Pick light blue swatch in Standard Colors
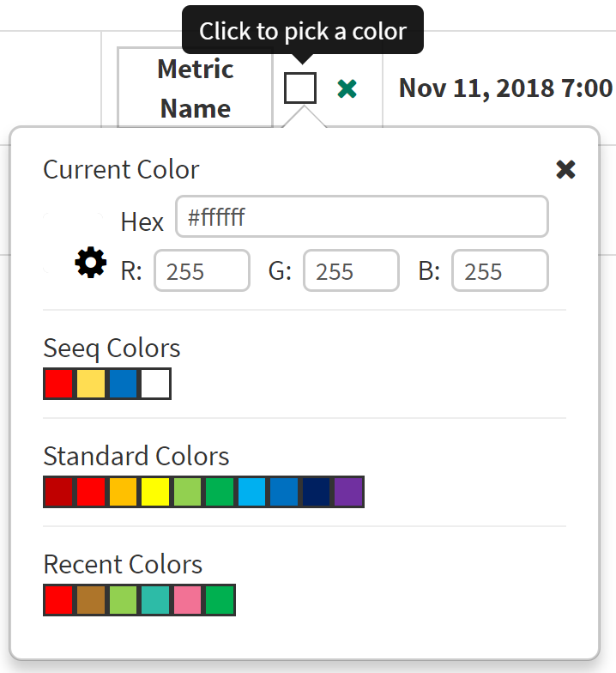616x673 pixels. pyautogui.click(x=252, y=492)
